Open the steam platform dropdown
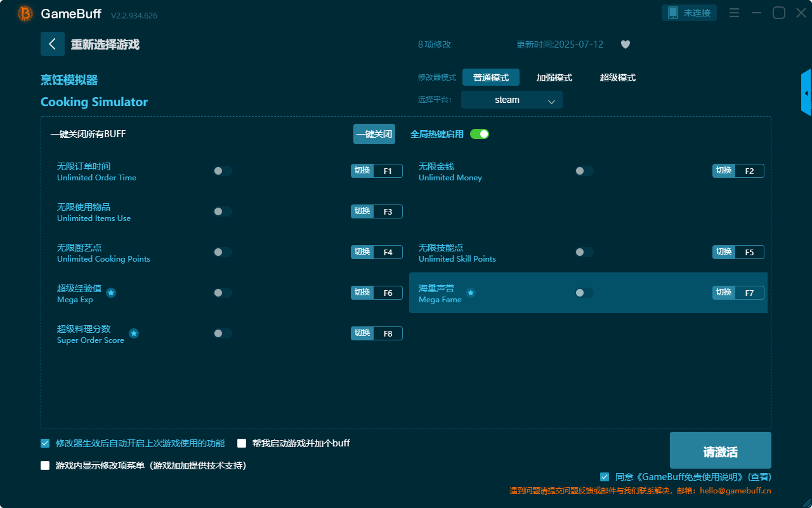The width and height of the screenshot is (812, 508). click(511, 100)
